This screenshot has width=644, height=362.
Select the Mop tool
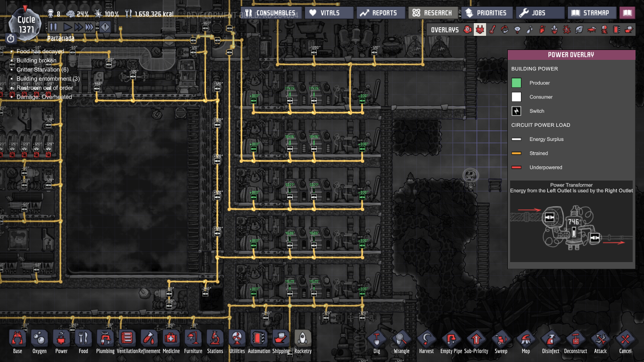click(x=526, y=341)
